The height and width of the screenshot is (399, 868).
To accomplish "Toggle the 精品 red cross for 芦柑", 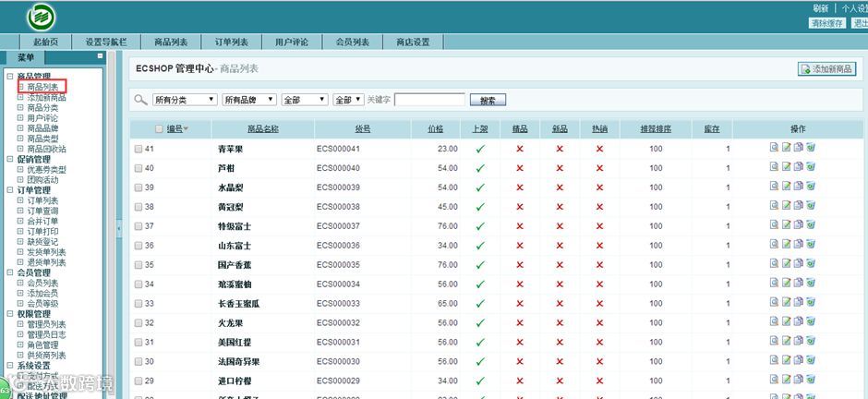I will pos(520,168).
